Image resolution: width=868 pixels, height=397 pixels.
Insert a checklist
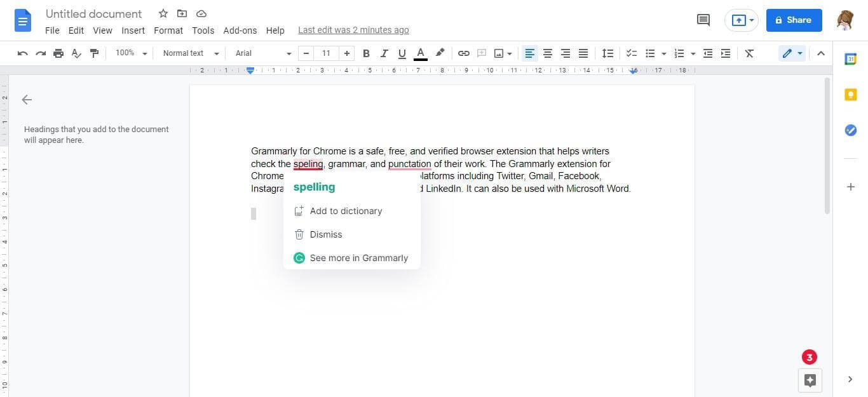(632, 53)
